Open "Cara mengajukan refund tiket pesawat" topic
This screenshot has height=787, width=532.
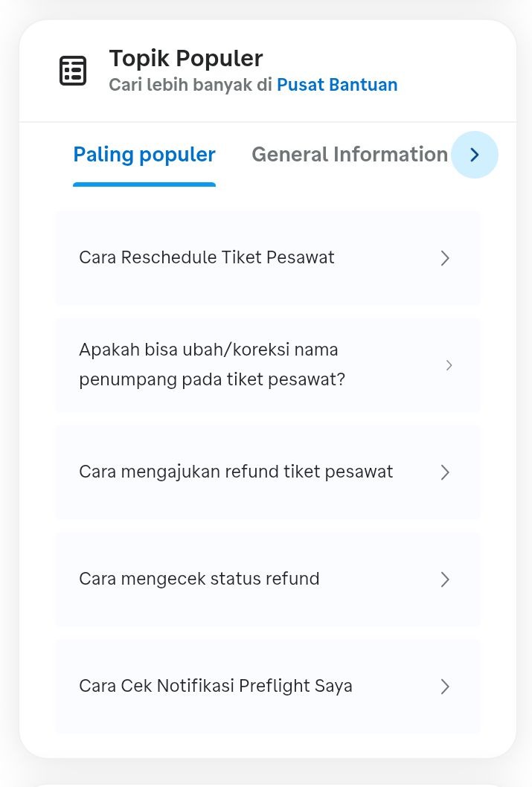[x=236, y=472]
